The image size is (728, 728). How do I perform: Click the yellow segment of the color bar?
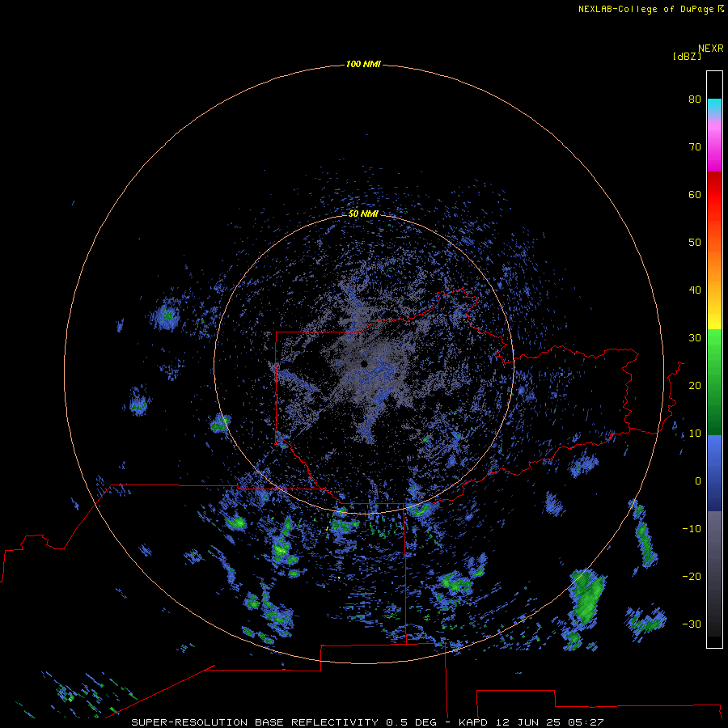(714, 320)
